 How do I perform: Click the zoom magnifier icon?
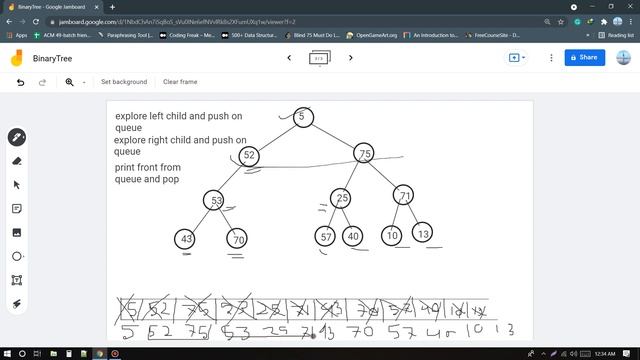(x=69, y=82)
